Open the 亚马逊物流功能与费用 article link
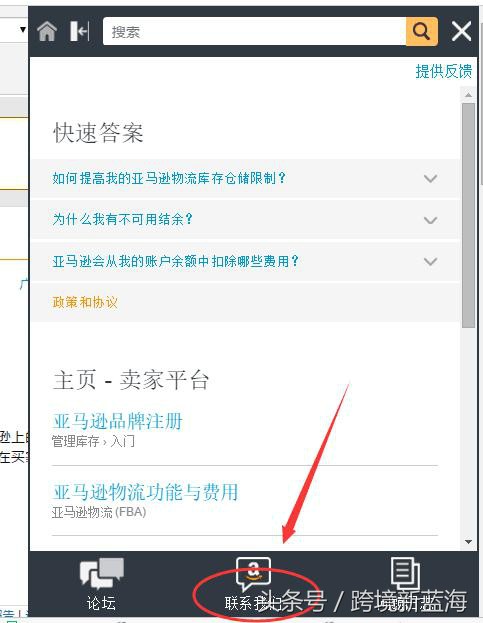483x623 pixels. [x=145, y=492]
